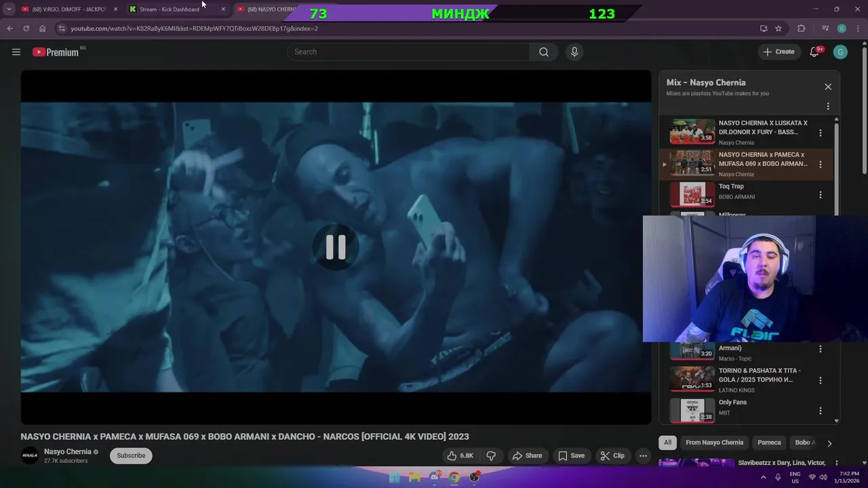The height and width of the screenshot is (488, 868).
Task: Bookmark this page with star icon
Action: (778, 28)
